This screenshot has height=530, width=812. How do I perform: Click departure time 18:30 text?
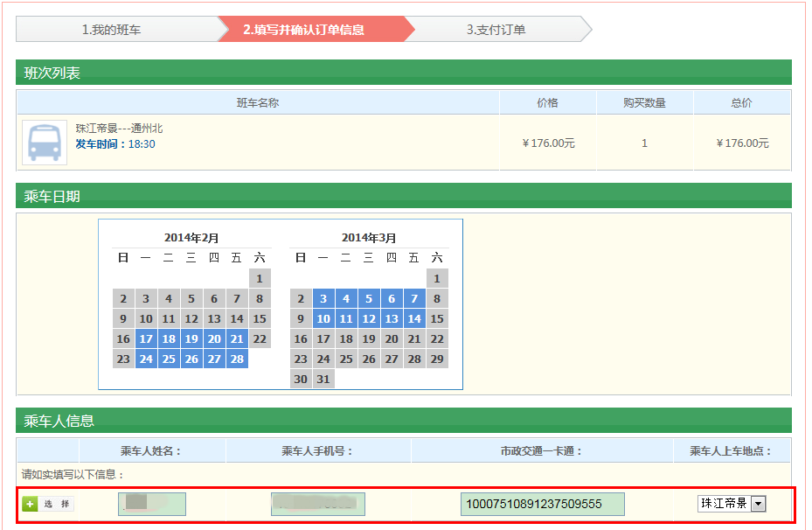point(142,143)
